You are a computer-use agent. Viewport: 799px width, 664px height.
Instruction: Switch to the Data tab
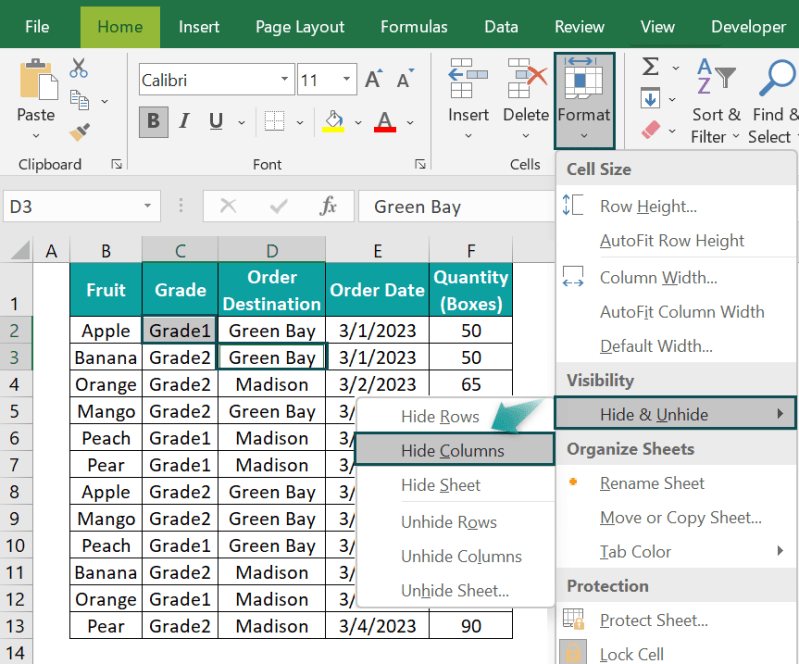[x=501, y=26]
